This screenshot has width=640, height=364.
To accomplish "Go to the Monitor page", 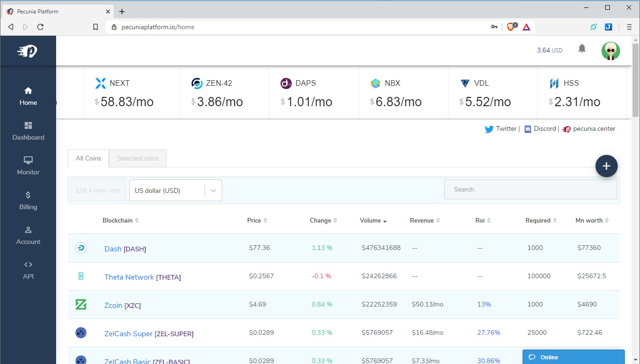I will click(28, 166).
